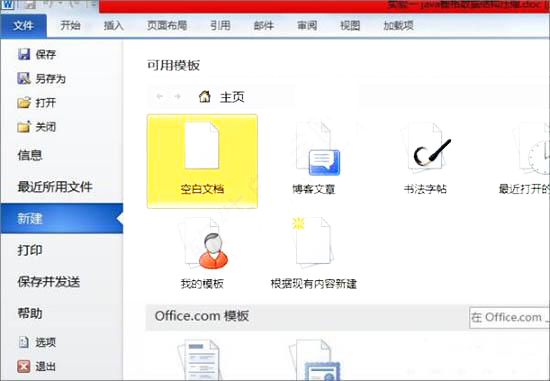This screenshot has height=381, width=550.
Task: Switch to the 审阅 ribbon tab
Action: [307, 26]
